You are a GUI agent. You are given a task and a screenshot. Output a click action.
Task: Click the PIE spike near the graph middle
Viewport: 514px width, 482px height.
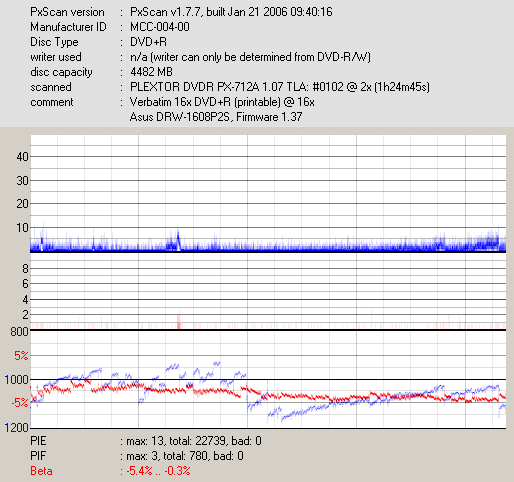(178, 239)
